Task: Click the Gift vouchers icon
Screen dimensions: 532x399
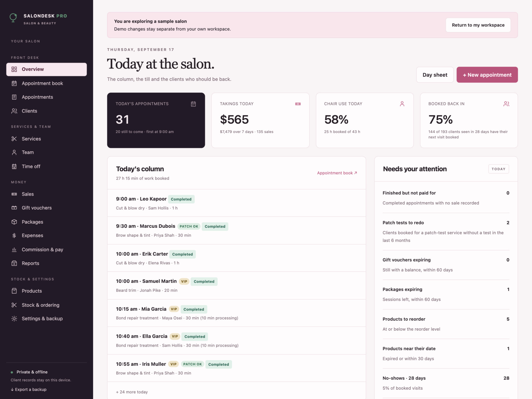Action: 14,208
